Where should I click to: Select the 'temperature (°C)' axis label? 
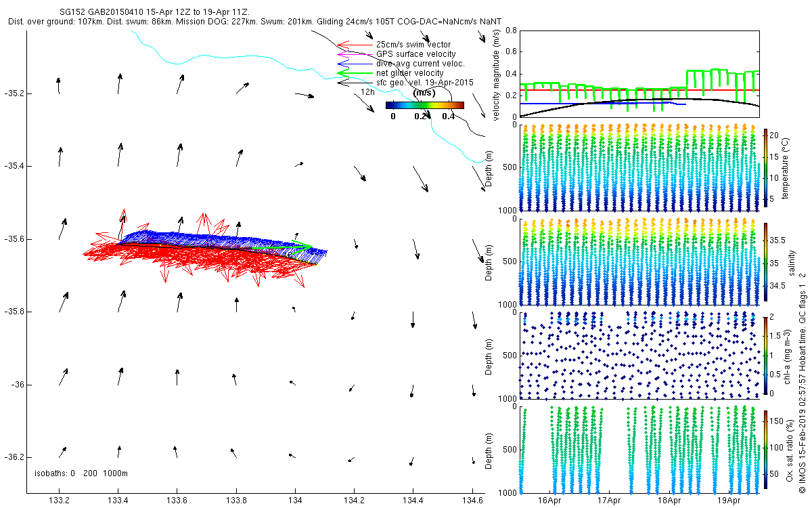tap(786, 167)
